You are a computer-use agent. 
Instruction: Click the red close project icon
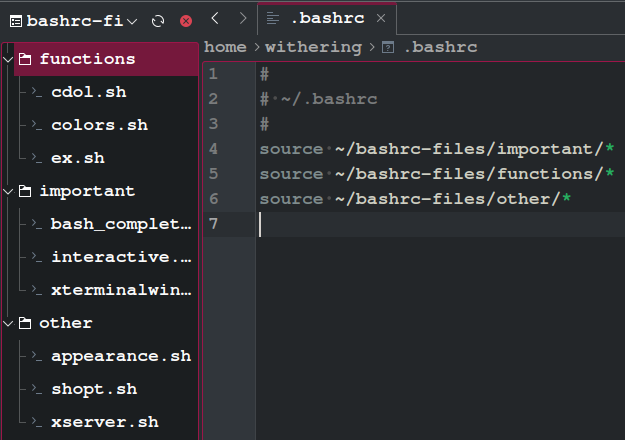pyautogui.click(x=186, y=21)
